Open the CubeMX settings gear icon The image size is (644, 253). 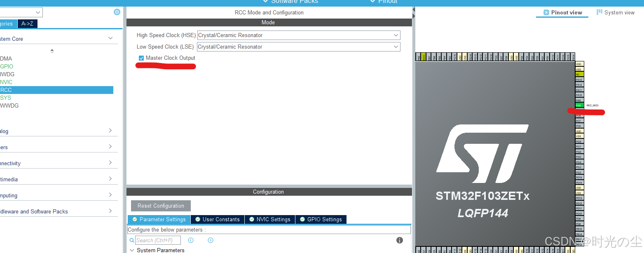click(x=117, y=12)
